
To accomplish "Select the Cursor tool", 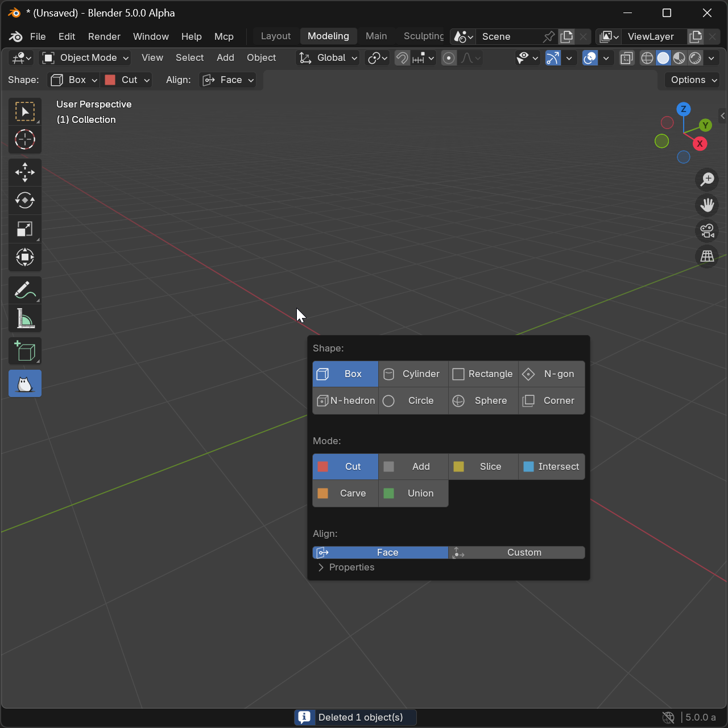I will pyautogui.click(x=24, y=139).
